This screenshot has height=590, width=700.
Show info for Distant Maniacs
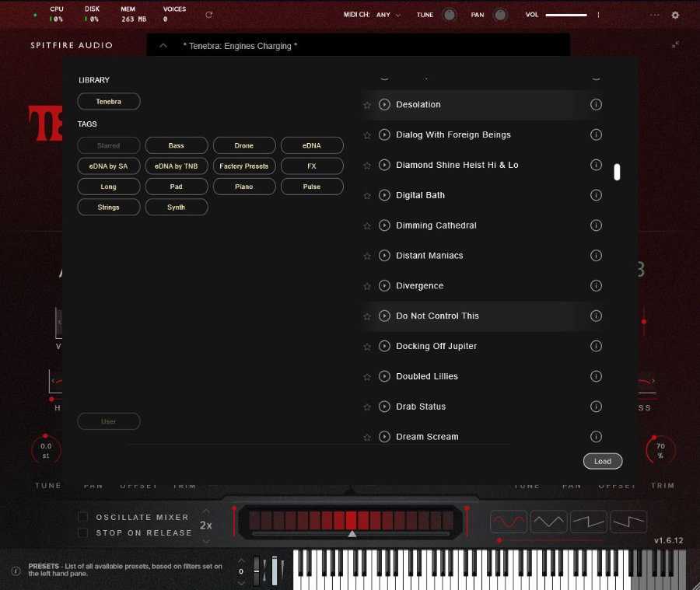(596, 256)
